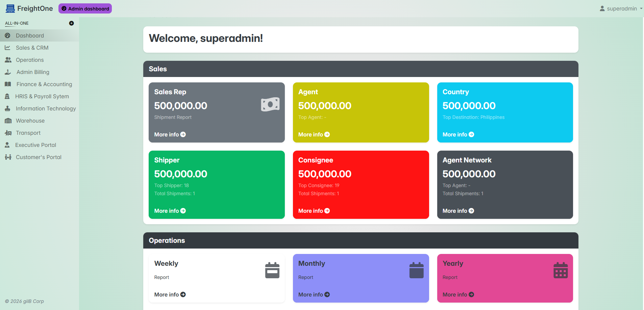This screenshot has height=310, width=644.
Task: Toggle the ALL-IN-ONE sidebar plus button
Action: click(x=71, y=23)
